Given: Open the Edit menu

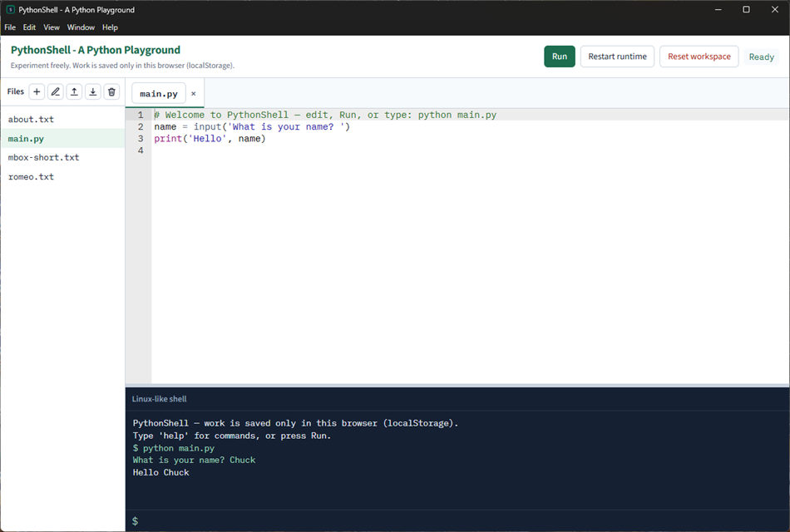Looking at the screenshot, I should 29,27.
